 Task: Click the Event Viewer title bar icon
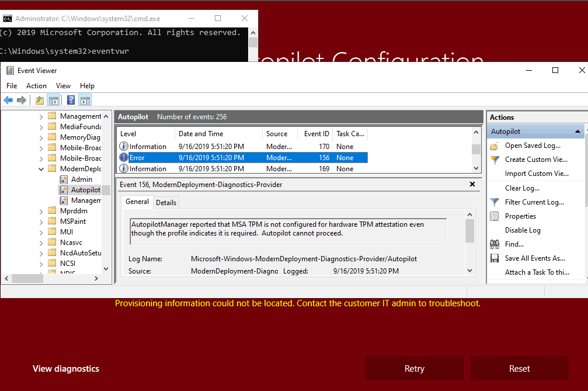pyautogui.click(x=10, y=71)
